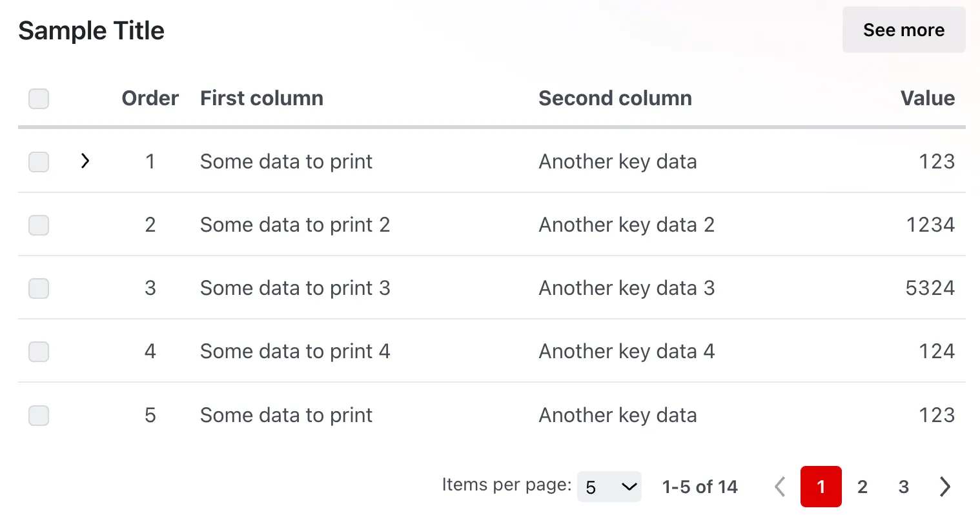The height and width of the screenshot is (515, 980).
Task: Click the 'Another key data 3' cell
Action: tap(627, 288)
